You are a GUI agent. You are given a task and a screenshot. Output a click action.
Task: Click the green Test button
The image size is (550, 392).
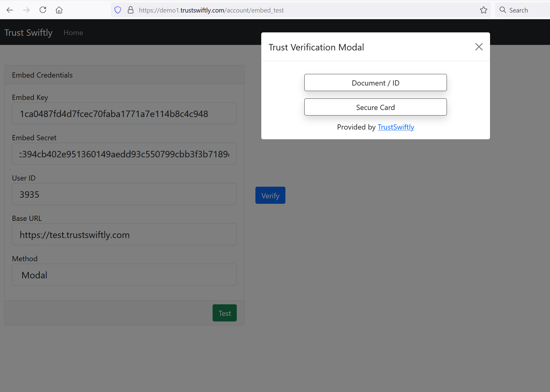(x=225, y=313)
